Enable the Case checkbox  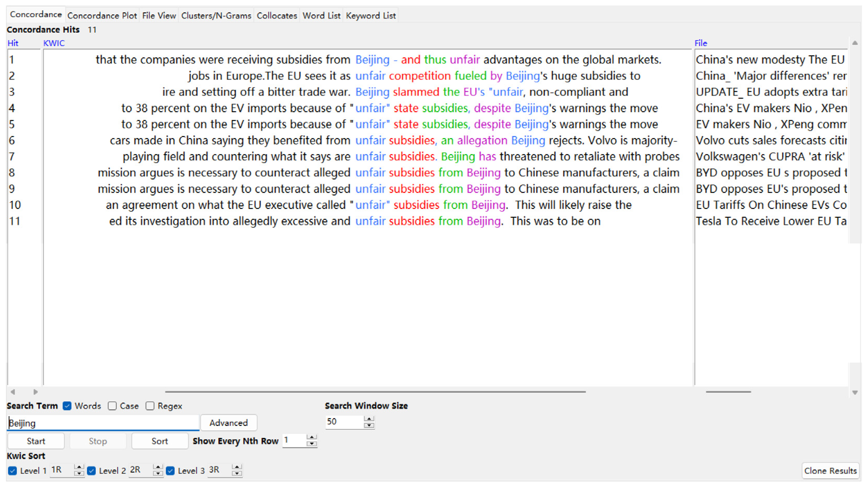point(112,406)
